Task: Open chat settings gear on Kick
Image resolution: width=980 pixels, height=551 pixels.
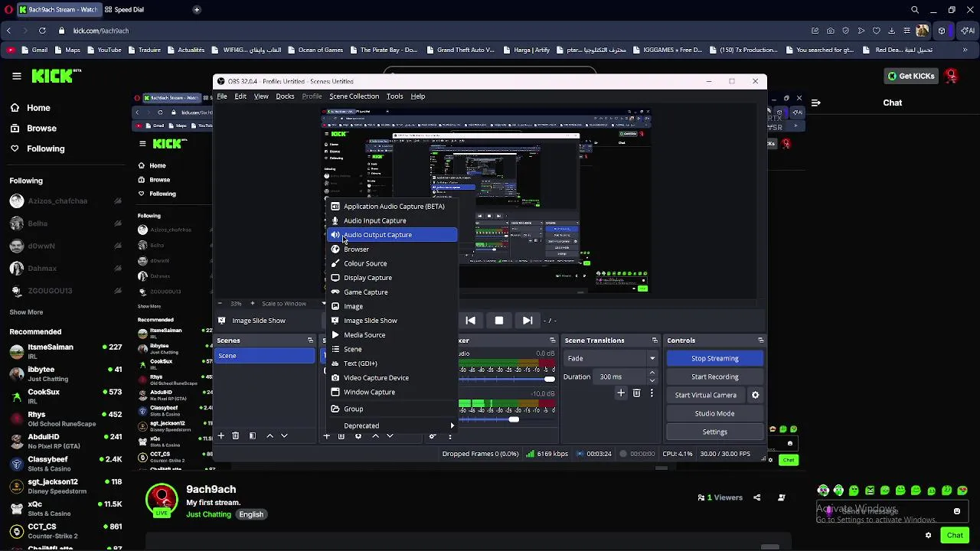Action: (x=928, y=535)
